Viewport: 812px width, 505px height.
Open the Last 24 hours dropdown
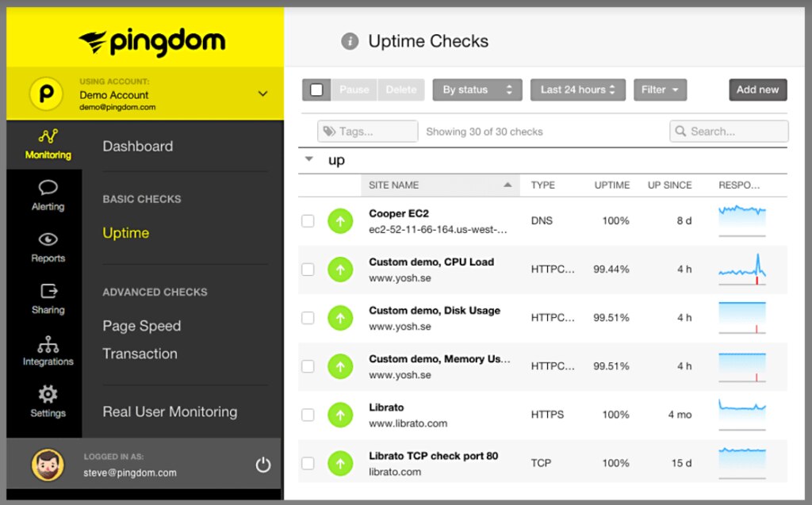pos(577,90)
